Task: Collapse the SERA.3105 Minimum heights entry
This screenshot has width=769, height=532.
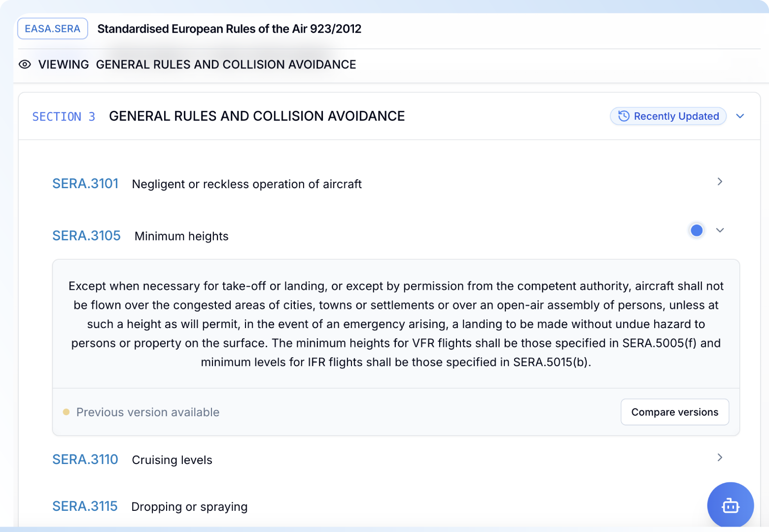Action: click(x=720, y=231)
